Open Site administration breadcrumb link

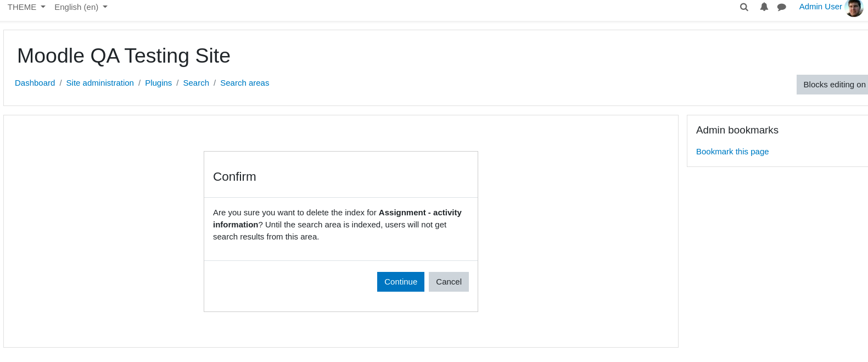tap(100, 83)
